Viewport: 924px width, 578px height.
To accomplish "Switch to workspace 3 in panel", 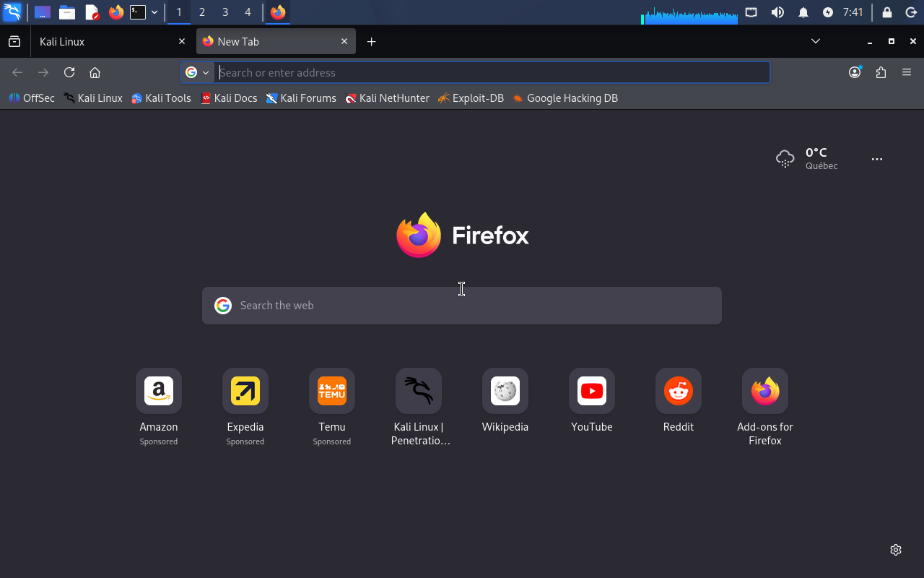I will [225, 12].
